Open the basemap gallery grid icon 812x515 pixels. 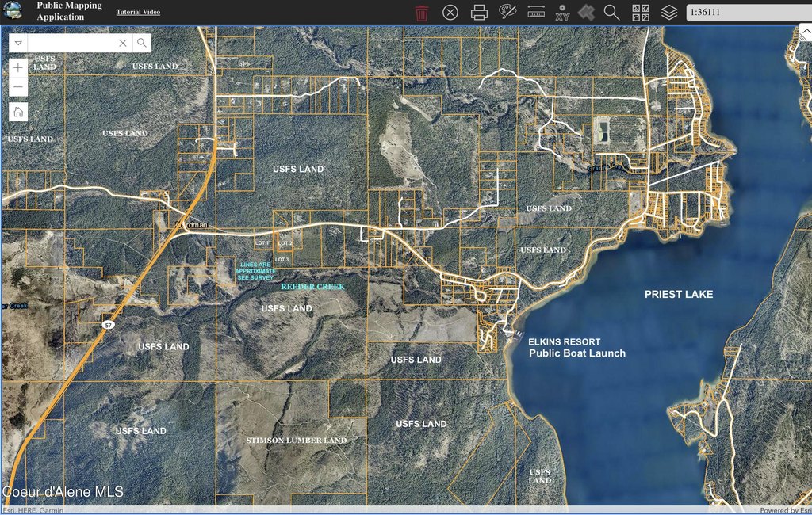641,13
